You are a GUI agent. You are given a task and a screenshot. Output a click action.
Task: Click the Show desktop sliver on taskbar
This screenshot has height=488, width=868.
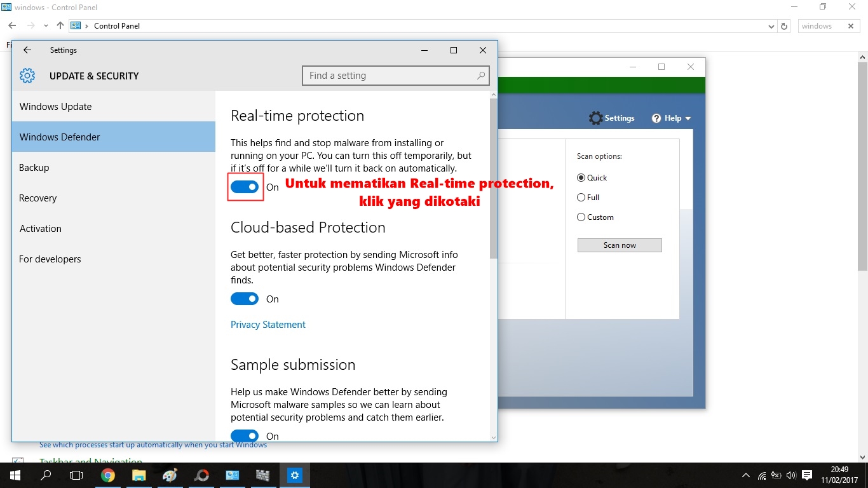point(866,475)
